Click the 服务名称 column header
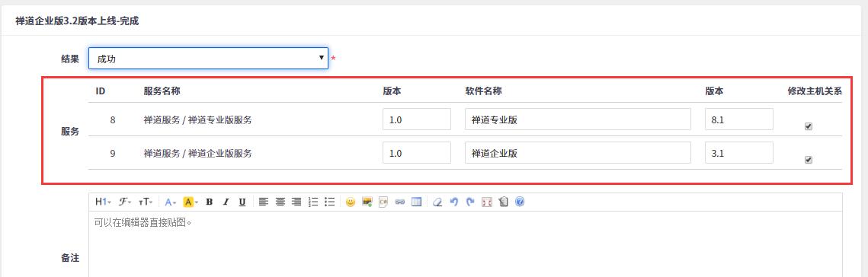Image resolution: width=868 pixels, height=277 pixels. tap(162, 91)
